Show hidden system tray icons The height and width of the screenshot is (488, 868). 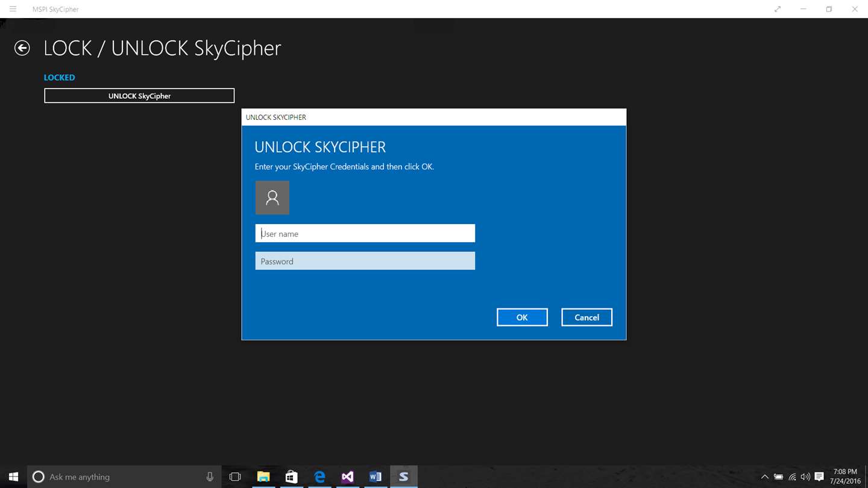tap(764, 477)
